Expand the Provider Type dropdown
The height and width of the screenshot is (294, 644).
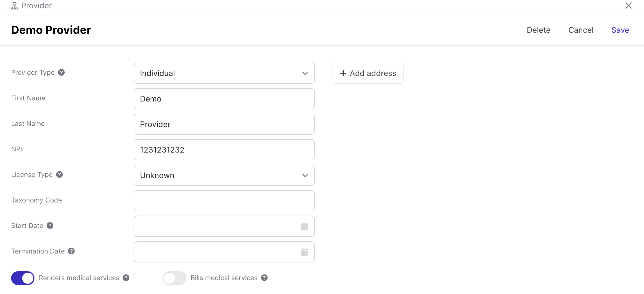click(x=224, y=73)
